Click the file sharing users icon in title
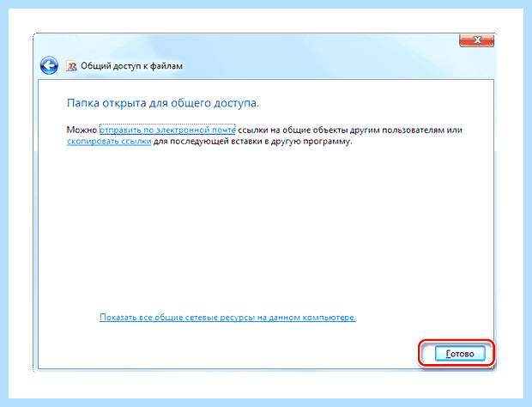Screen dimensions: 532x407 (71, 66)
